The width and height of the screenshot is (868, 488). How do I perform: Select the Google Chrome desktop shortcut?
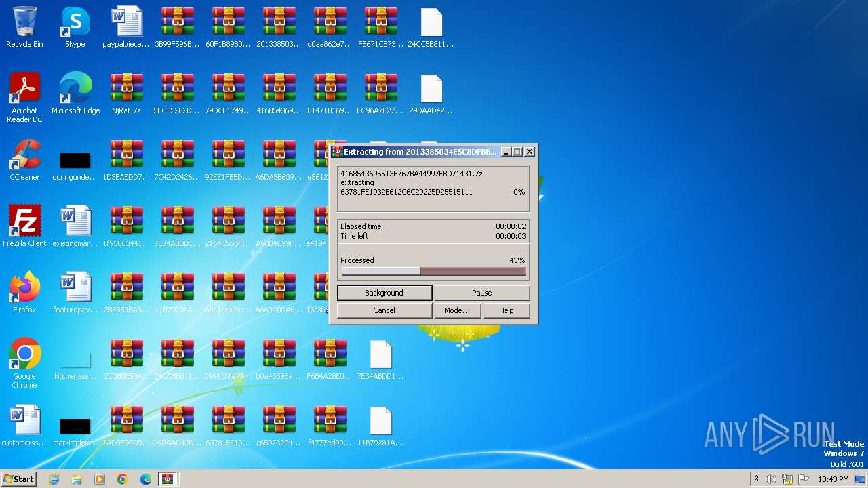(24, 363)
